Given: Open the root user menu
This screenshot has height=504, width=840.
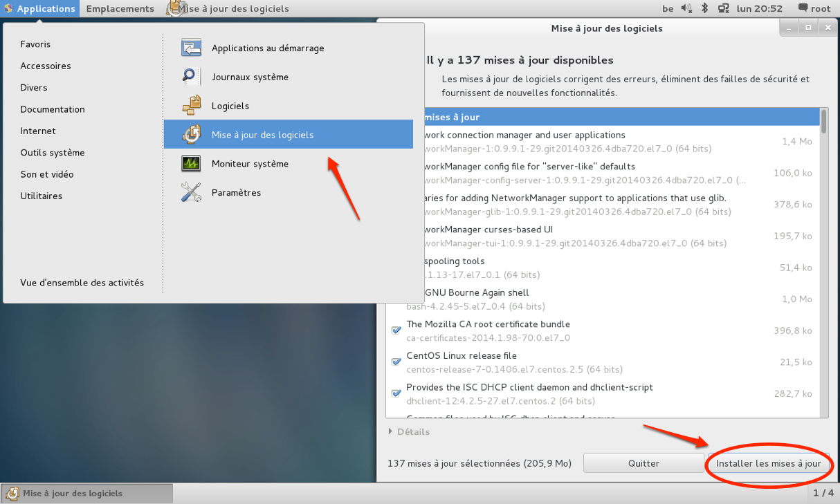Looking at the screenshot, I should tap(814, 8).
